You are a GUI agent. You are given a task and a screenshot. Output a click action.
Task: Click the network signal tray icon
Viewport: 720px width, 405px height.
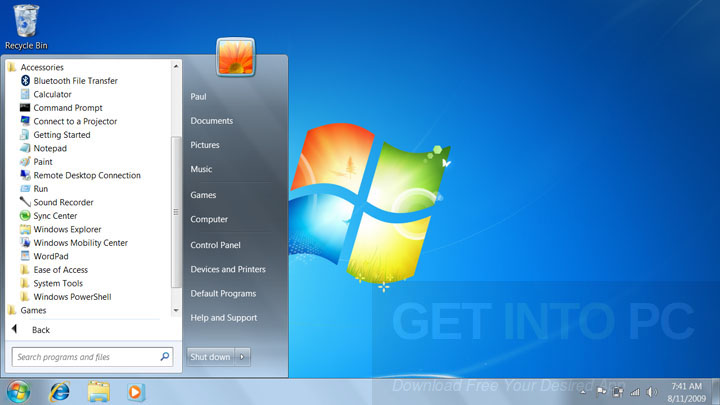(635, 392)
